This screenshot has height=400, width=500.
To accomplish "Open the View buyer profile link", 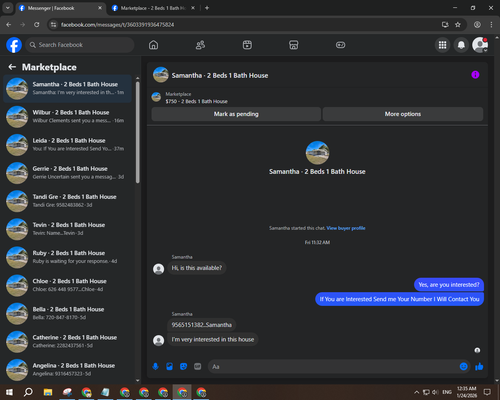I will click(346, 228).
